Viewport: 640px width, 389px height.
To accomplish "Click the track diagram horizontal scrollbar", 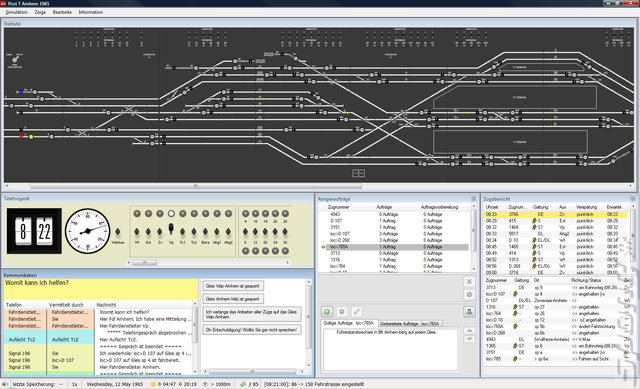I will point(196,186).
